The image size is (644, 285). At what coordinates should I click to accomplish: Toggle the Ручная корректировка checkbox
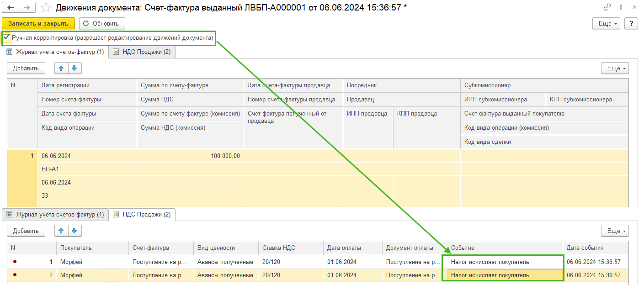pyautogui.click(x=6, y=37)
